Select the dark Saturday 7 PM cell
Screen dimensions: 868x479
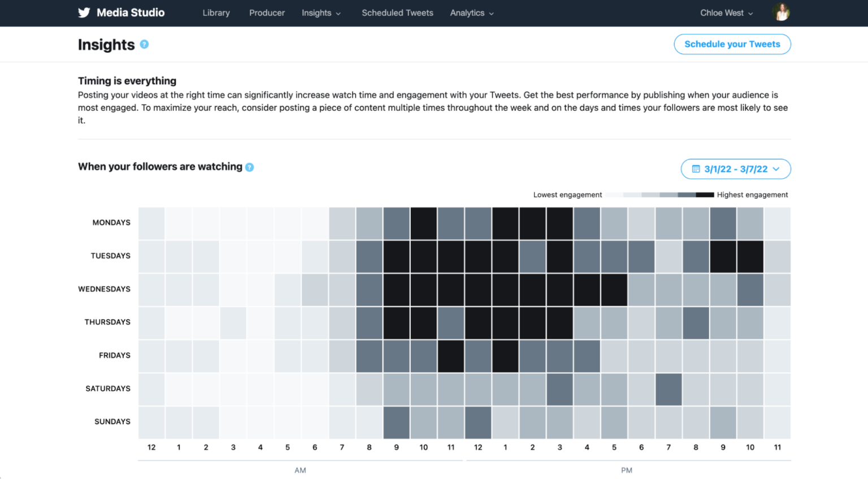[x=669, y=389]
